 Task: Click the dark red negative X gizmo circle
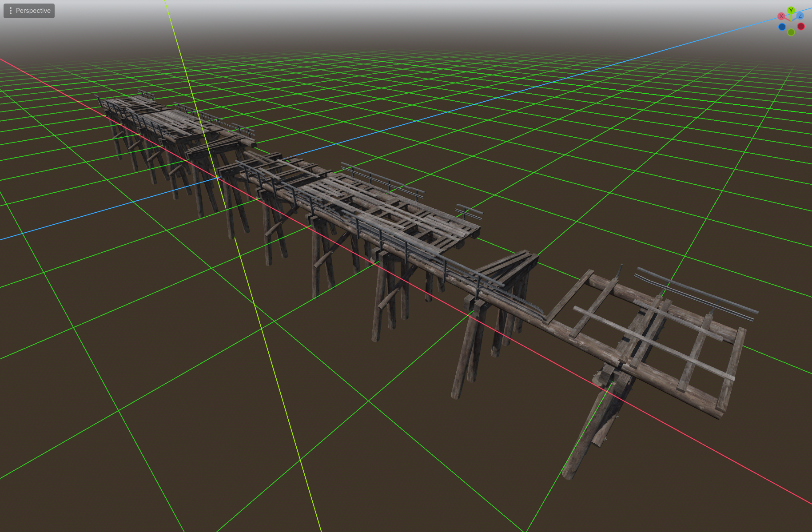click(801, 27)
